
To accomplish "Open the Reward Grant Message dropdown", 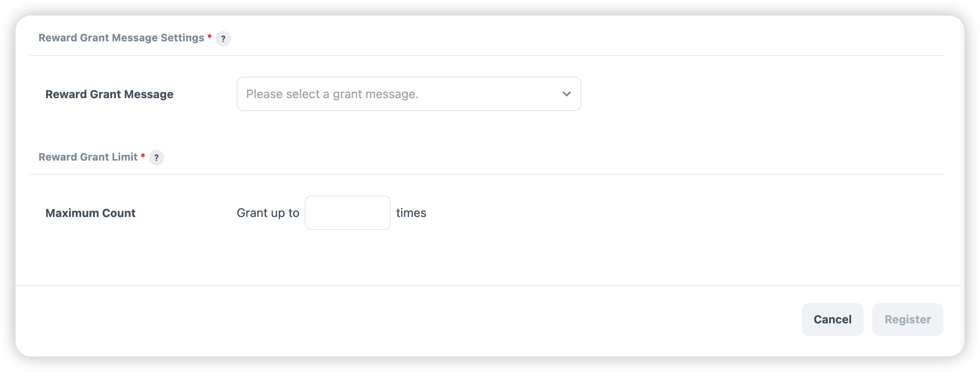I will click(408, 94).
